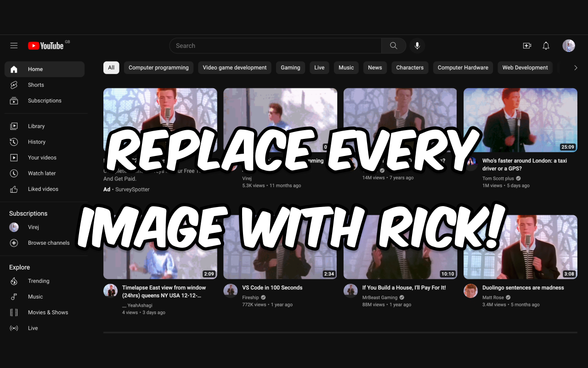This screenshot has width=588, height=368.
Task: Click the Fireship channel avatar
Action: click(x=231, y=291)
